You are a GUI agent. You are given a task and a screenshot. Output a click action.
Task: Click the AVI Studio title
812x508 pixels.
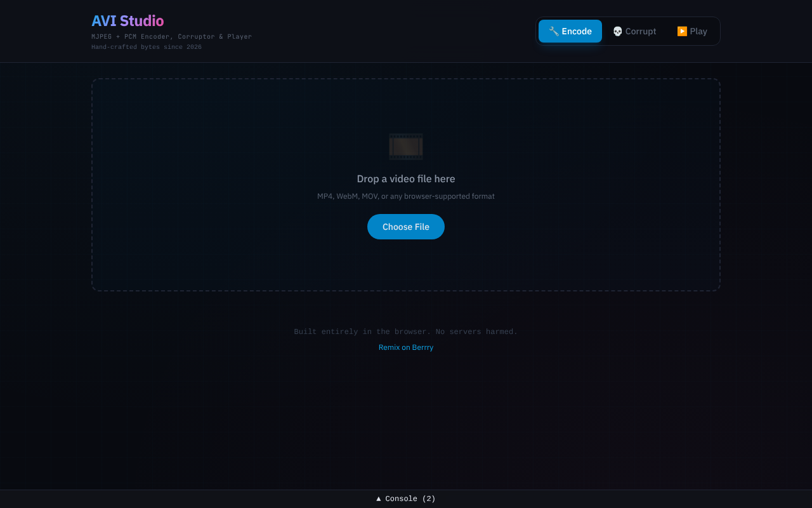128,21
